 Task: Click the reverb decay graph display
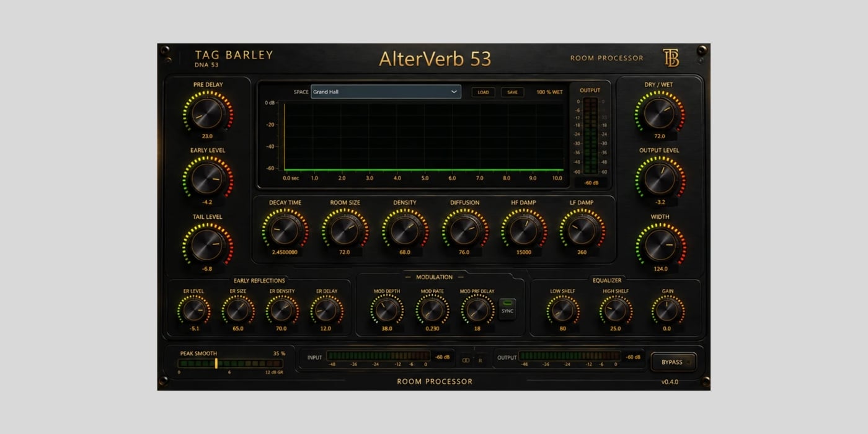pos(424,136)
